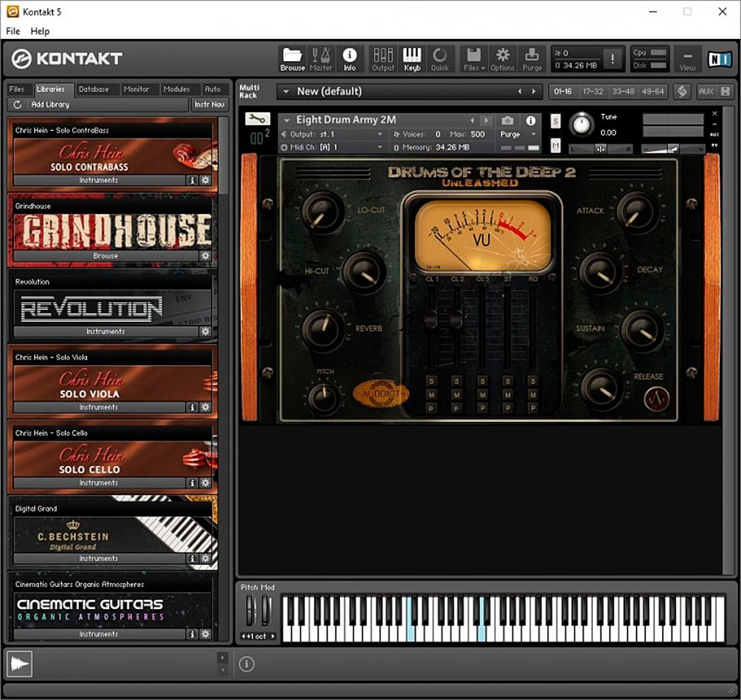Screen dimensions: 741x700
Task: Open info for Chris Hein Solo Viola library
Action: pos(192,407)
